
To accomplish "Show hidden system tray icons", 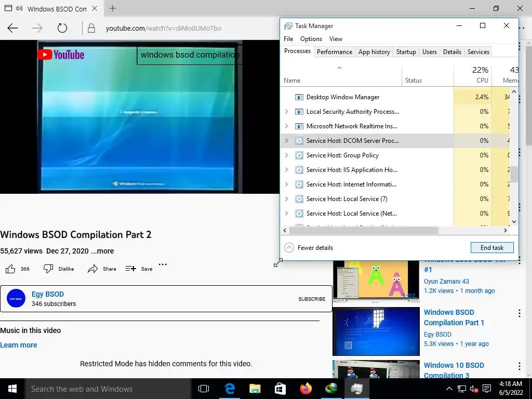I will click(x=449, y=389).
